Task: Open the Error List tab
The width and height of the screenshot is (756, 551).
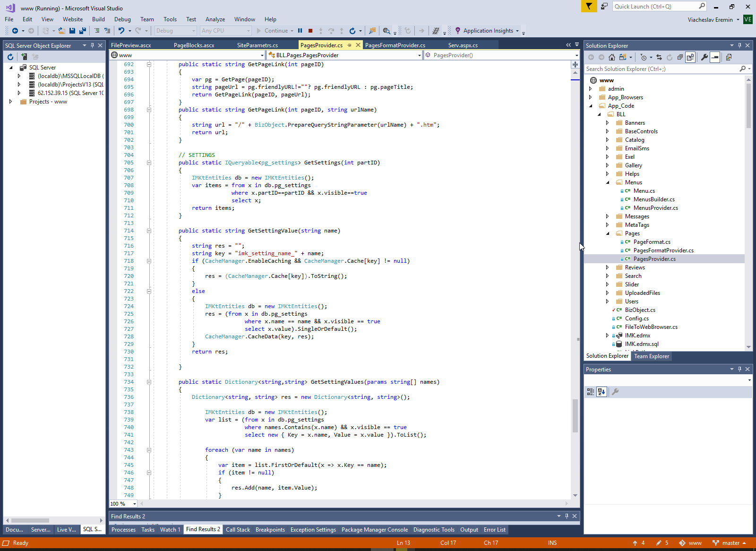Action: pos(494,530)
